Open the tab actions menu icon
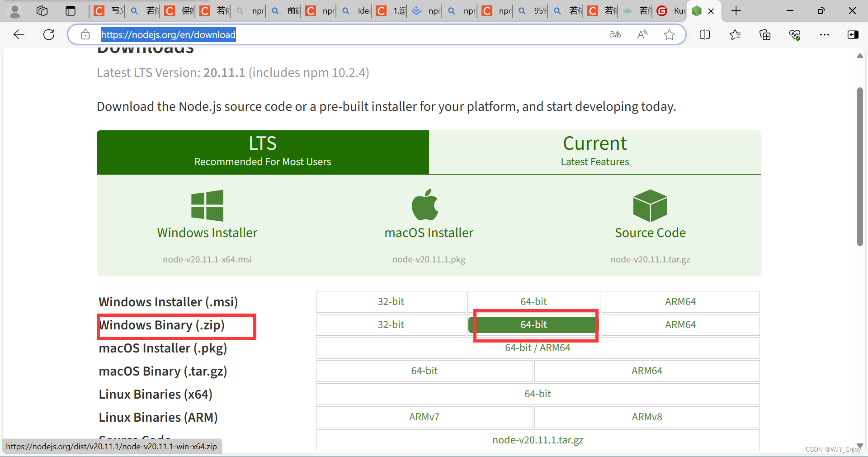The image size is (868, 457). 71,11
